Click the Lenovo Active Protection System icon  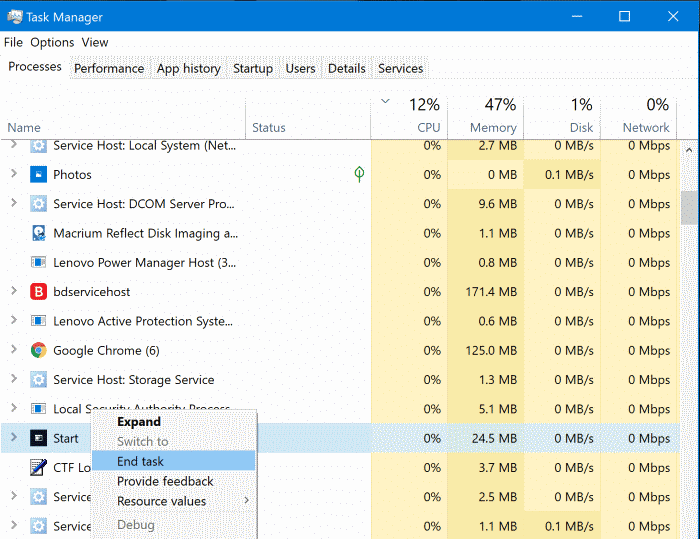click(x=38, y=321)
